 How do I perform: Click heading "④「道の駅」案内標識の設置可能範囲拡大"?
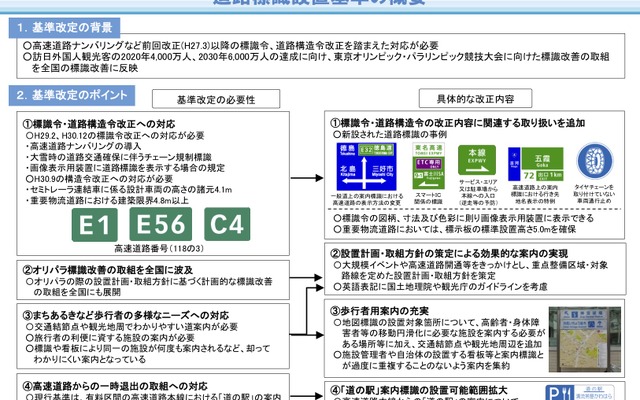click(x=419, y=390)
